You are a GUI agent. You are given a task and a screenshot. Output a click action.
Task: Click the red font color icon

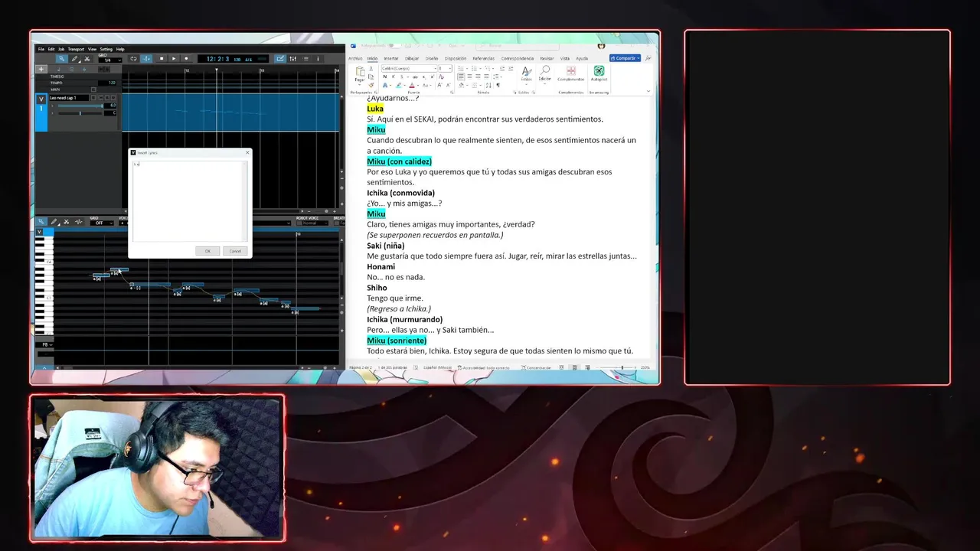412,86
